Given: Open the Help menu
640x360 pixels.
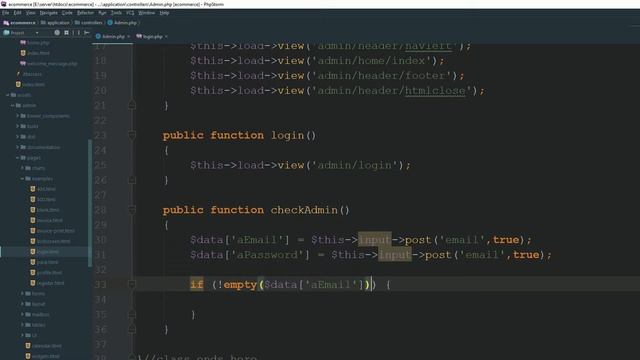Looking at the screenshot, I should click(164, 13).
